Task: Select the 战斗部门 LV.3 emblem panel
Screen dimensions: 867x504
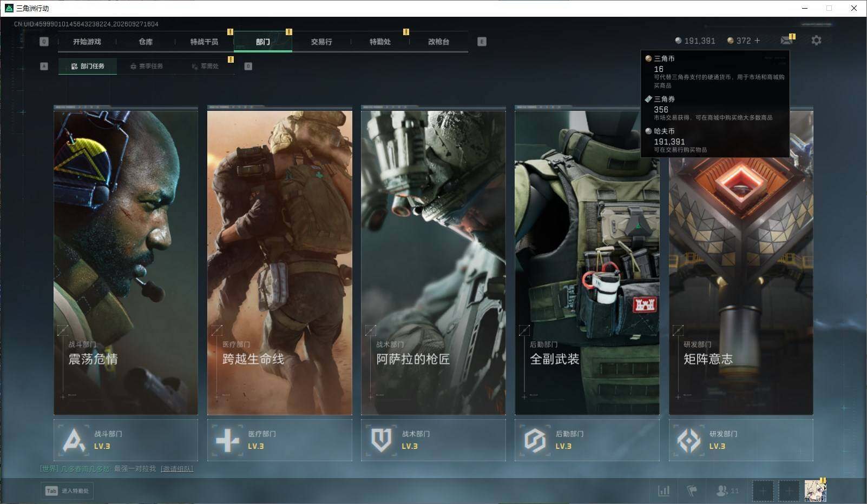Action: (x=126, y=440)
